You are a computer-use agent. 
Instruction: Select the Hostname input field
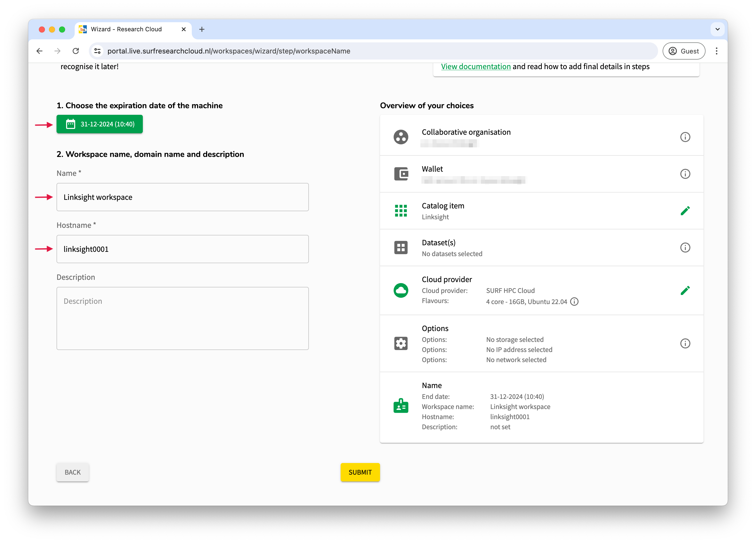coord(182,249)
